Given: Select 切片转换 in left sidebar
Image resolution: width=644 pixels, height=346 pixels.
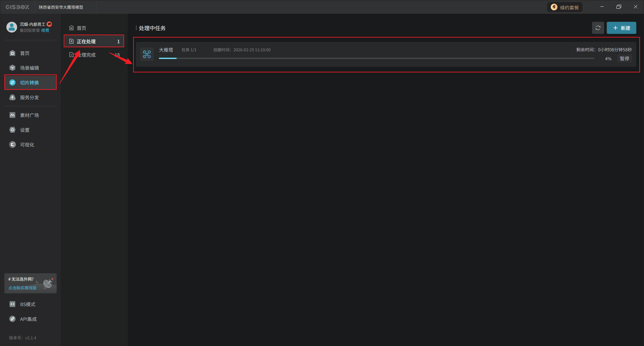Looking at the screenshot, I should (x=29, y=83).
